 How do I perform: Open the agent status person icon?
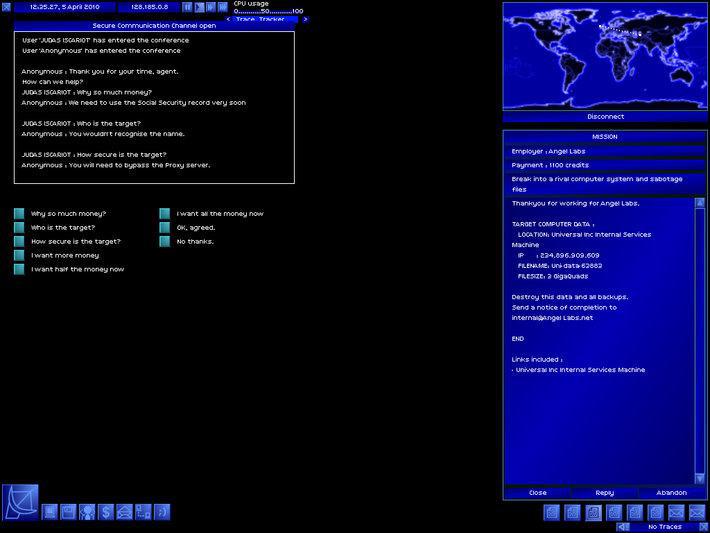point(87,512)
